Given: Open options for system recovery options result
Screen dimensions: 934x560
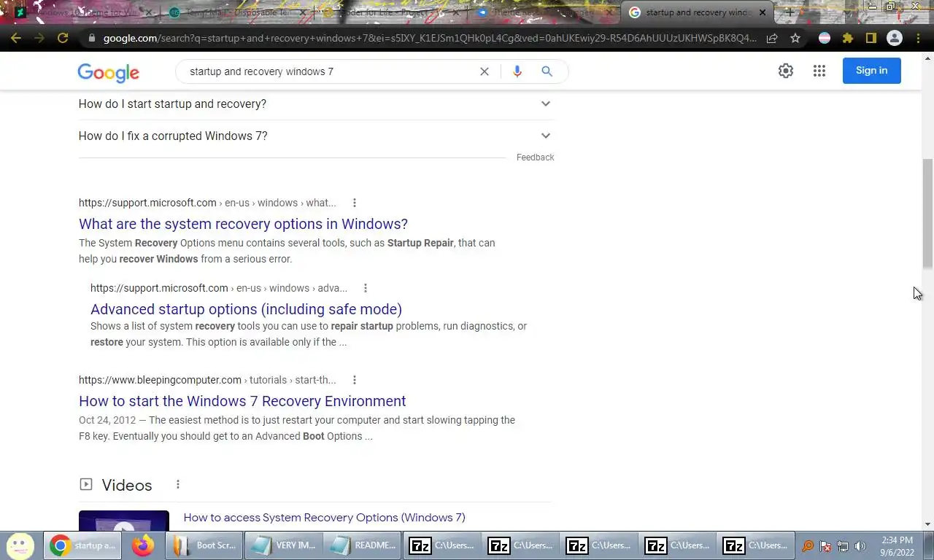Looking at the screenshot, I should point(355,203).
